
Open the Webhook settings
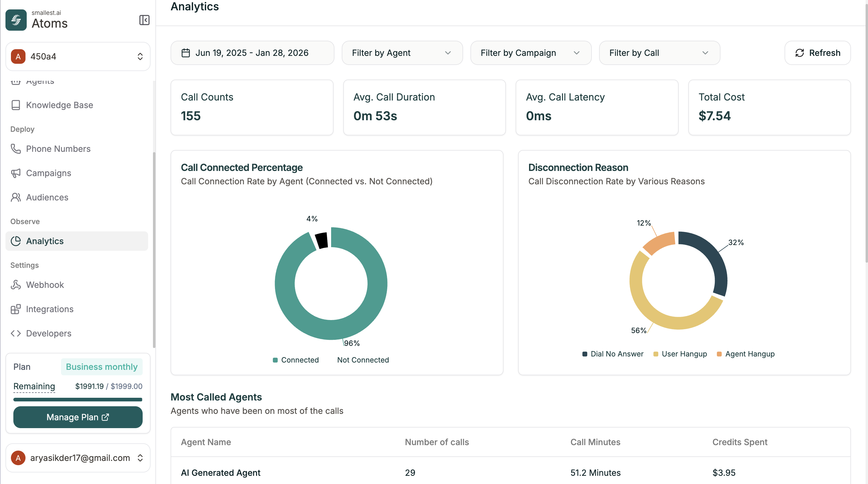coord(45,285)
